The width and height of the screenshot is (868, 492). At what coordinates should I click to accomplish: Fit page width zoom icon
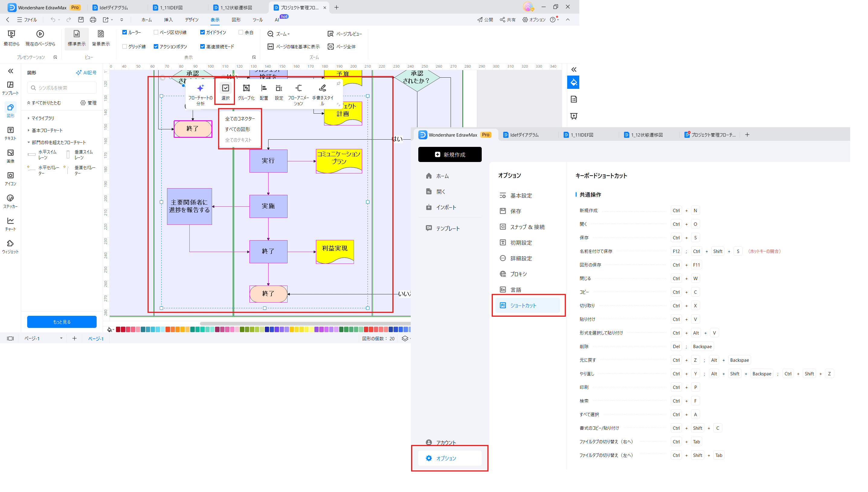[x=270, y=46]
